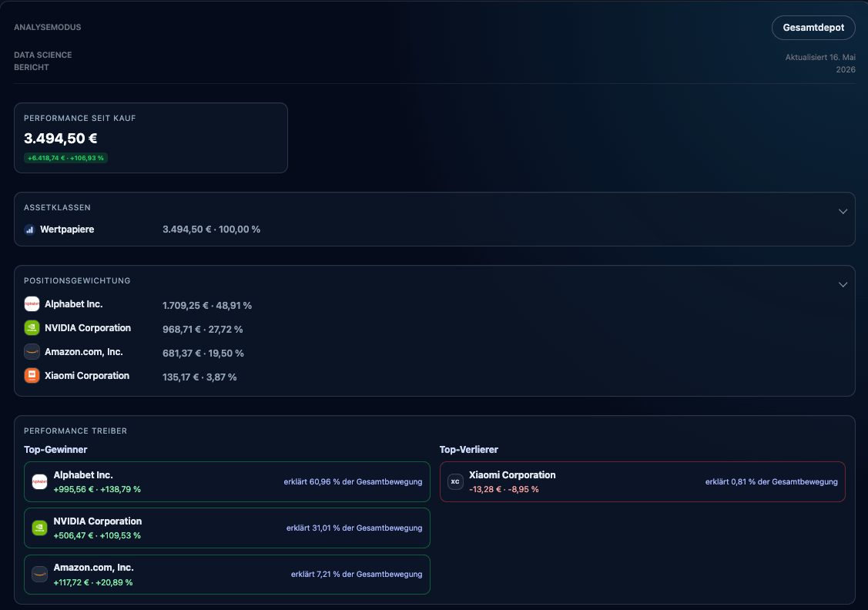Click the Top-Verlierer heading
The height and width of the screenshot is (610, 868).
click(x=469, y=450)
